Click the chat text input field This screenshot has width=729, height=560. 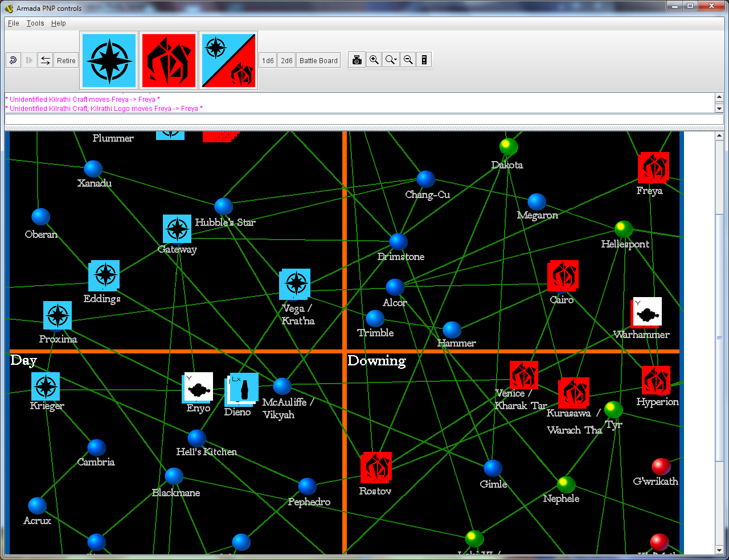pyautogui.click(x=363, y=120)
